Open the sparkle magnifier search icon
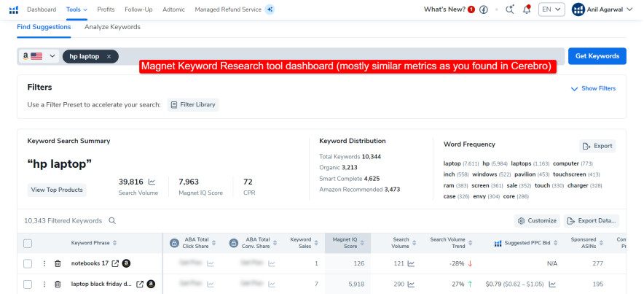This screenshot has width=644, height=294. (510, 9)
